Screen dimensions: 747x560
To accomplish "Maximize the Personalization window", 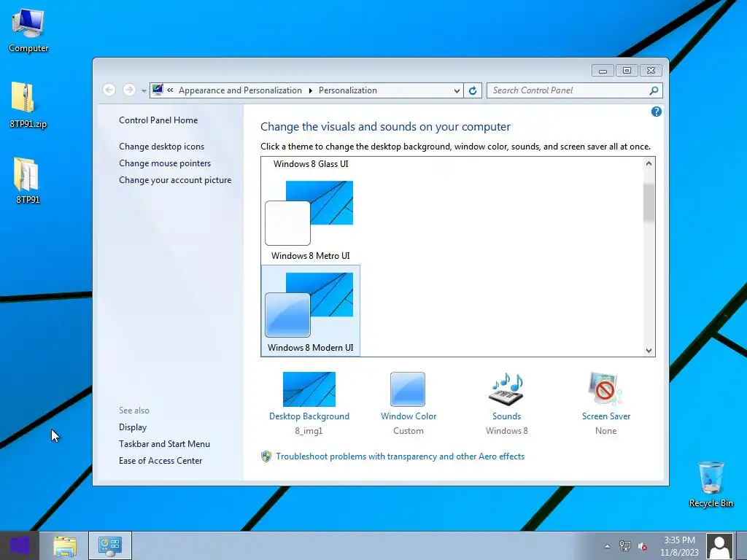I will pyautogui.click(x=627, y=71).
